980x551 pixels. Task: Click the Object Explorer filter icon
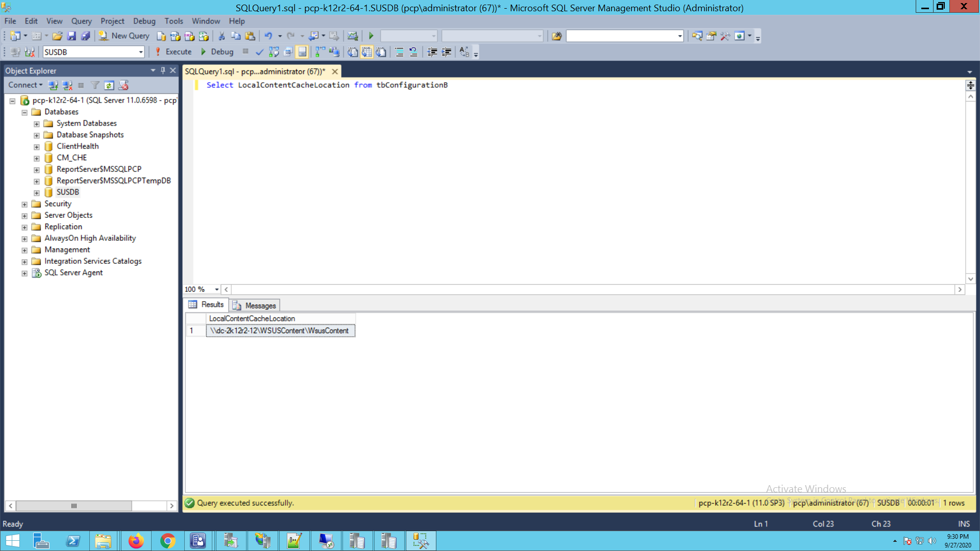pos(95,85)
